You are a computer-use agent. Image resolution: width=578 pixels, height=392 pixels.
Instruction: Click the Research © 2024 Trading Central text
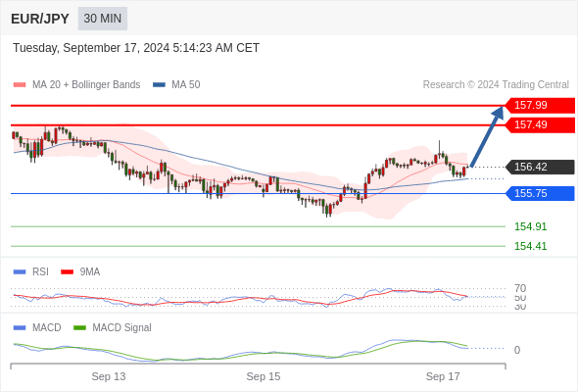click(x=496, y=85)
